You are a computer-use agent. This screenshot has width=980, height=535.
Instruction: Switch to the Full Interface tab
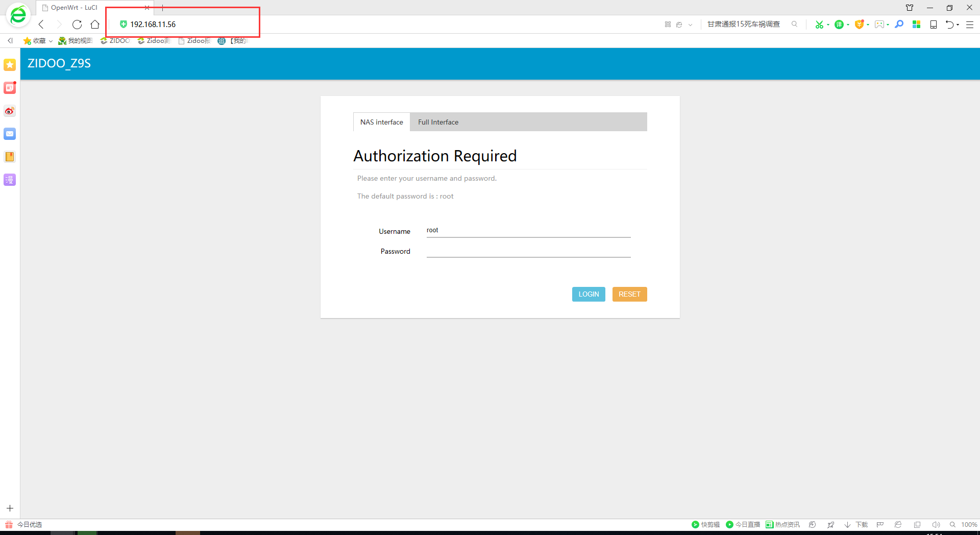[x=438, y=122]
